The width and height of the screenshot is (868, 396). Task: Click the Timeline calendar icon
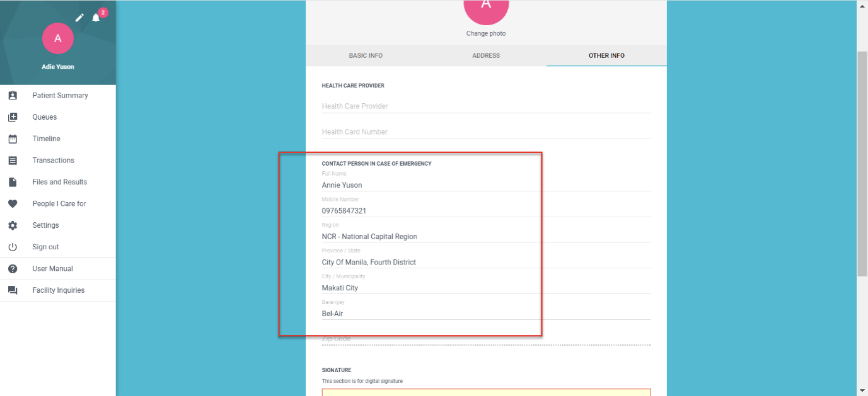13,139
